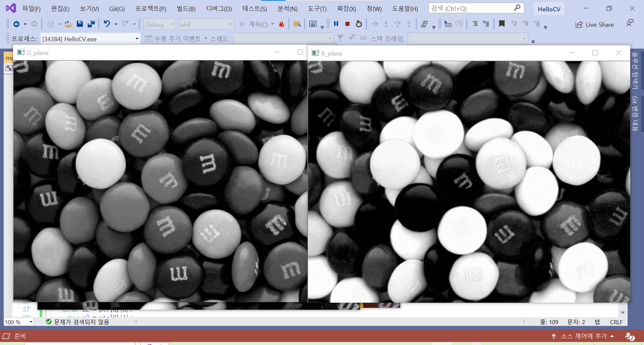Image resolution: width=644 pixels, height=345 pixels.
Task: Open the 솔루션 탐색기 side tab
Action: click(635, 70)
